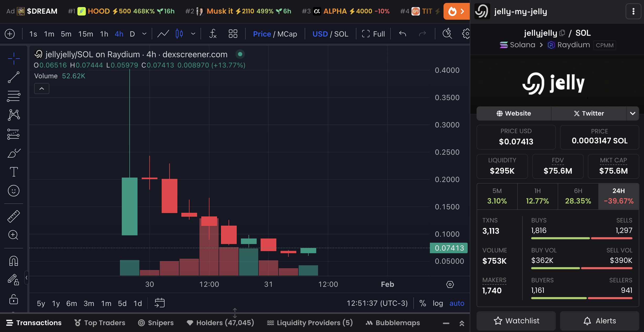644x332 pixels.
Task: Collapse the chart legend arrow
Action: [42, 89]
